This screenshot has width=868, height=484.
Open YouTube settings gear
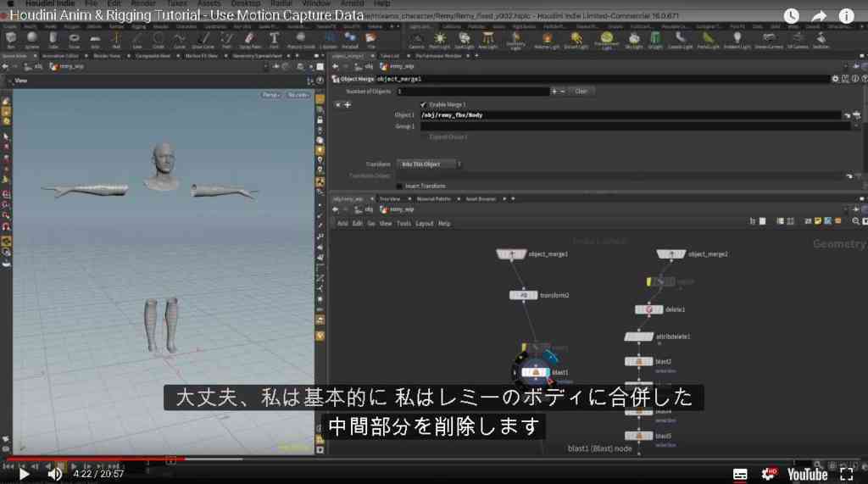[768, 474]
